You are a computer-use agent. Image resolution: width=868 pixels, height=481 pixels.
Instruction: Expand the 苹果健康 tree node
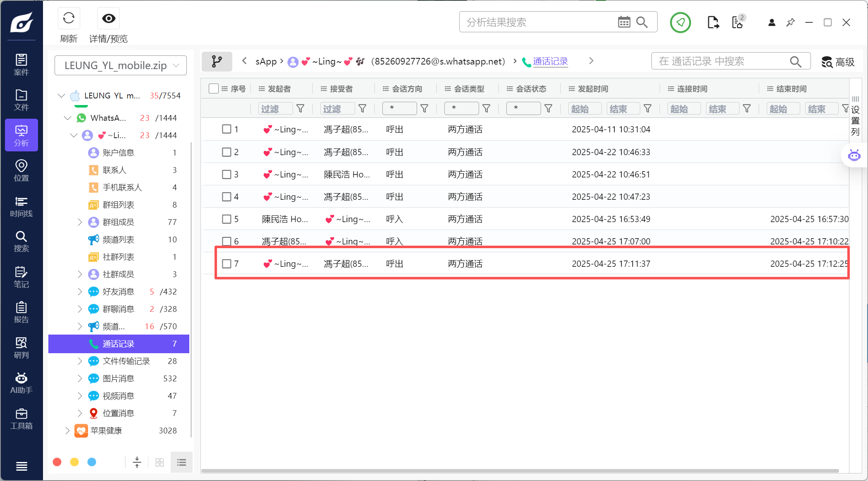67,431
